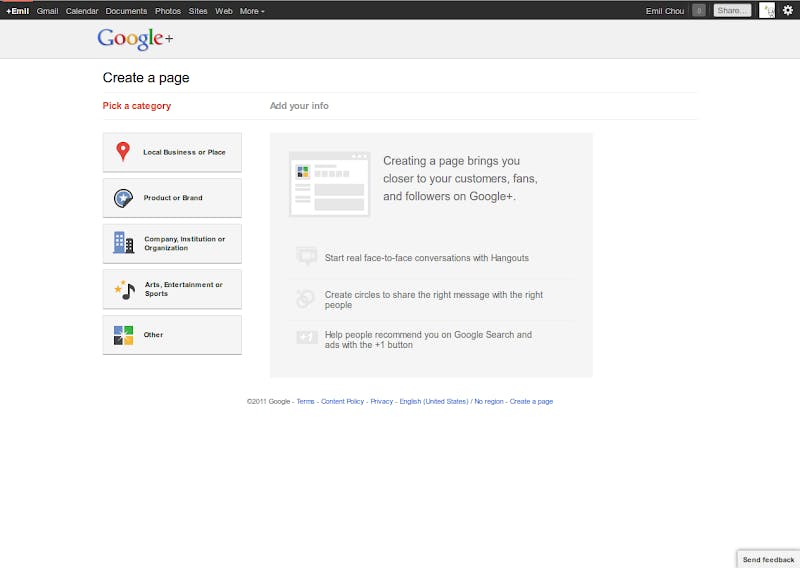The image size is (800, 568).
Task: Open Calendar from the top bar
Action: pyautogui.click(x=82, y=11)
